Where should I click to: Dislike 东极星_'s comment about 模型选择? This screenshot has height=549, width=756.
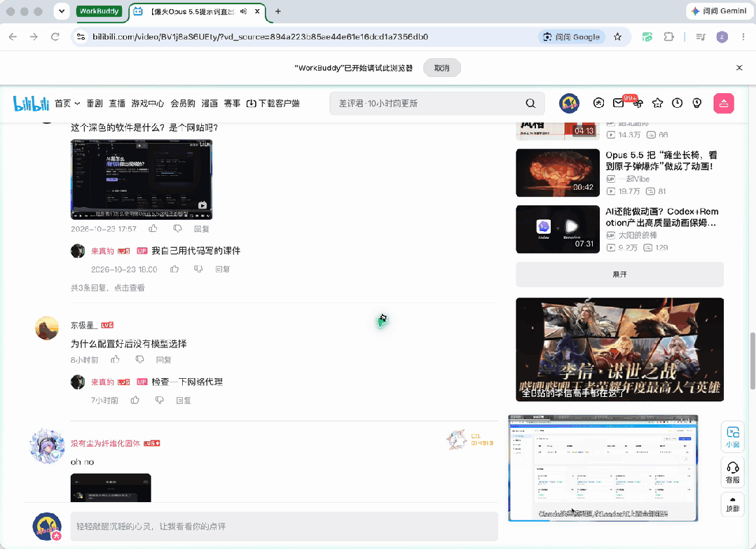[140, 359]
